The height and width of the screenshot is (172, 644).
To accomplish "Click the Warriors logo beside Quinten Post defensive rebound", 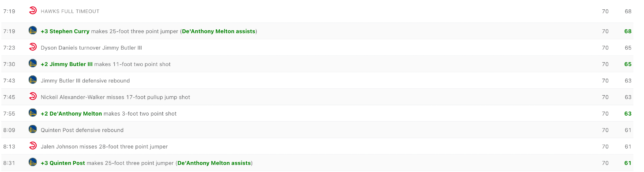I will [x=33, y=129].
